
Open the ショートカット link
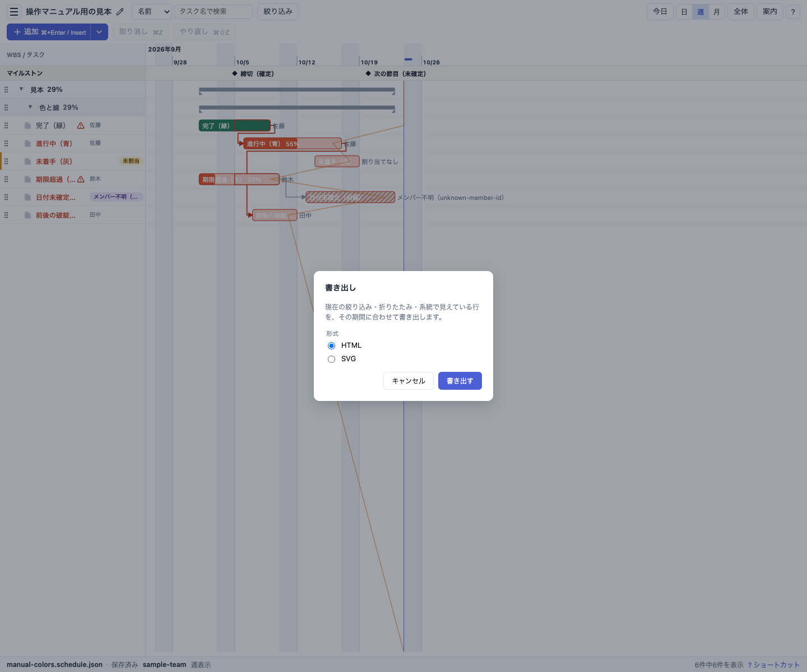click(x=773, y=665)
